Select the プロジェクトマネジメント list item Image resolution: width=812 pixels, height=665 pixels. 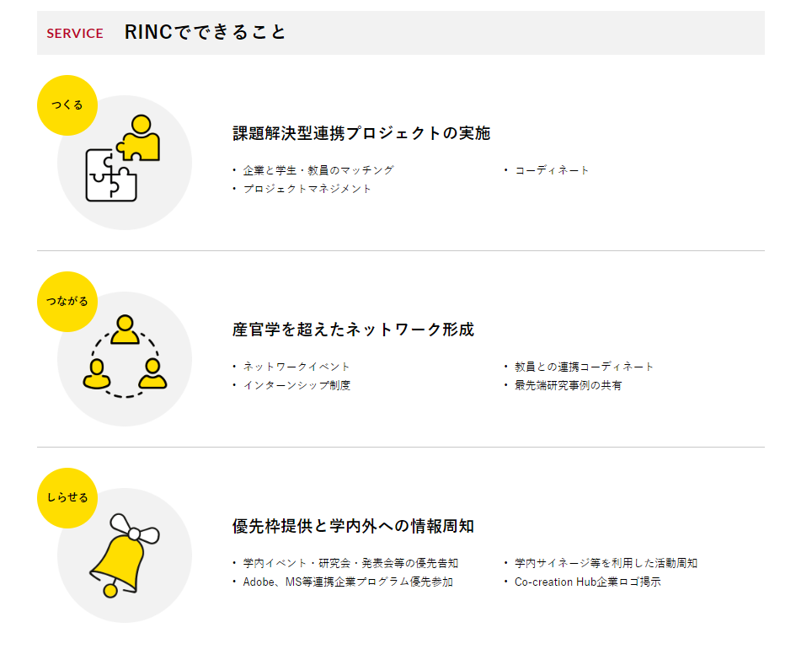(x=307, y=189)
